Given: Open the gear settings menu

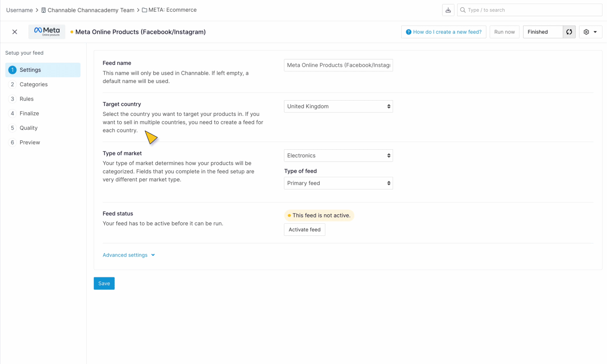Looking at the screenshot, I should click(590, 32).
